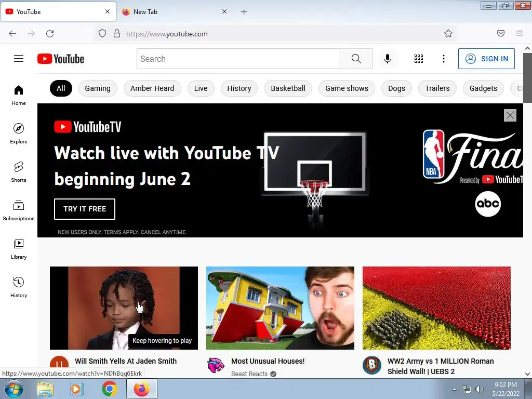The image size is (532, 399).
Task: Open a new tab with plus button
Action: click(x=244, y=12)
